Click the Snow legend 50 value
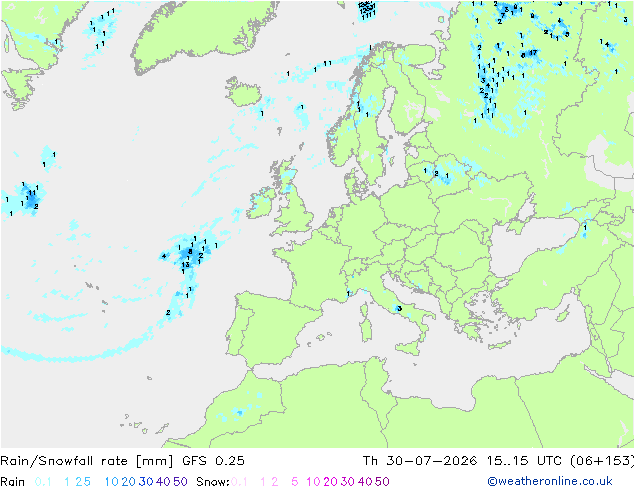The image size is (634, 490). pyautogui.click(x=382, y=482)
